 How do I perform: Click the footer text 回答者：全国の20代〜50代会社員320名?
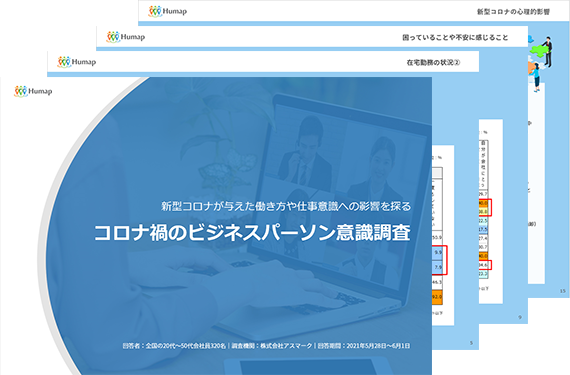tap(174, 346)
